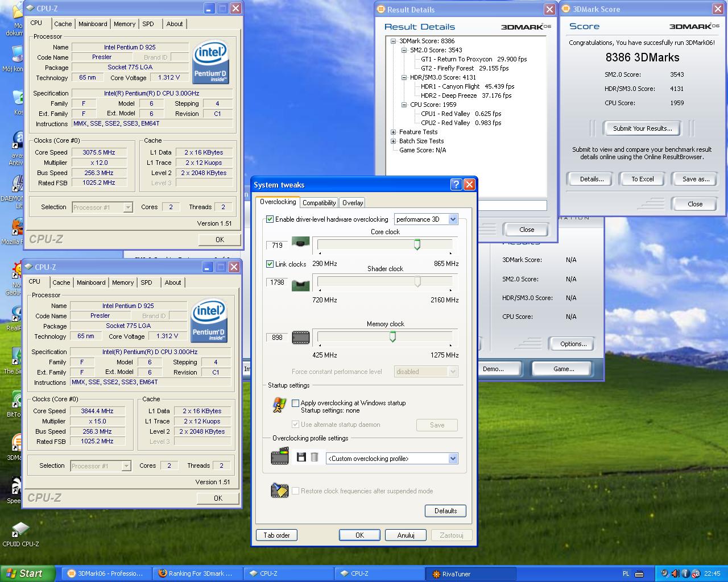Open CPUID CPU-Z desktop shortcut
Screen dimensions: 728x582
20,534
